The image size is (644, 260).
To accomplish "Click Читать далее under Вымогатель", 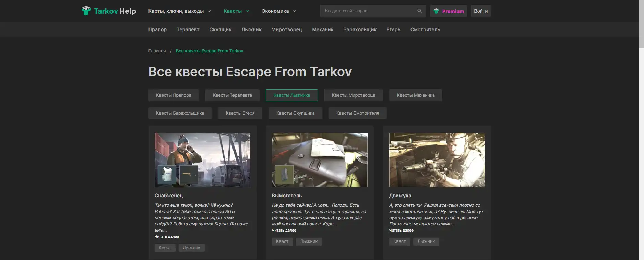I will [x=284, y=231].
